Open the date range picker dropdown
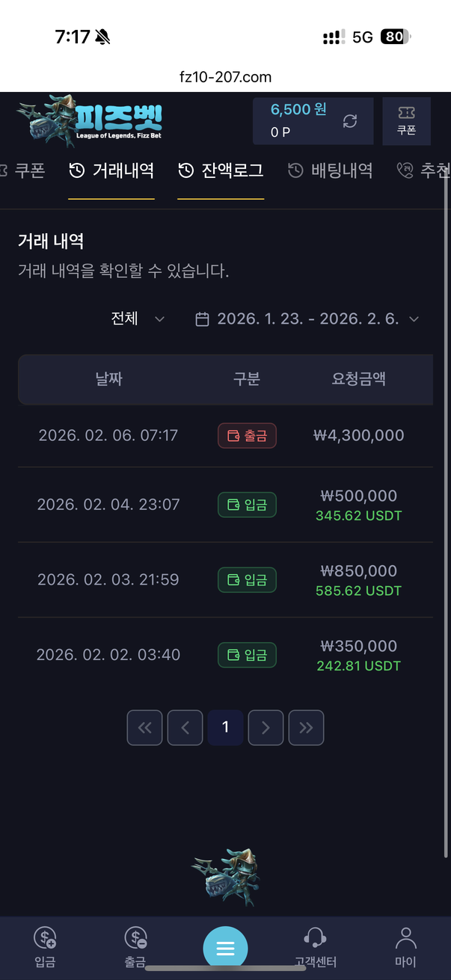This screenshot has height=980, width=451. tap(307, 319)
